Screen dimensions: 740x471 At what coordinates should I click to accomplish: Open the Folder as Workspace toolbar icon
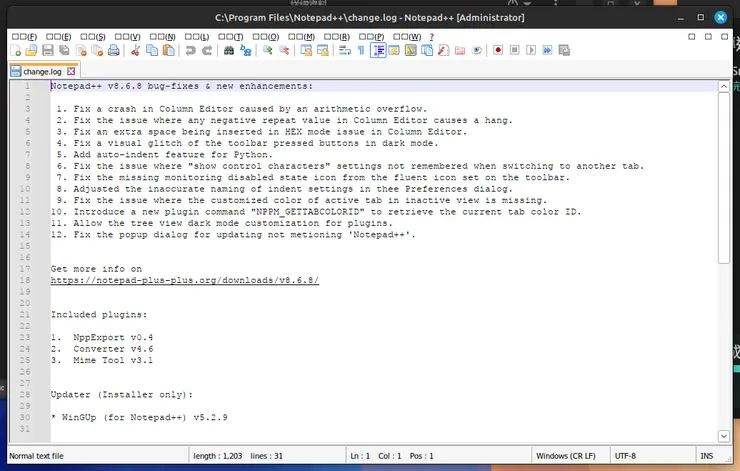coord(460,50)
